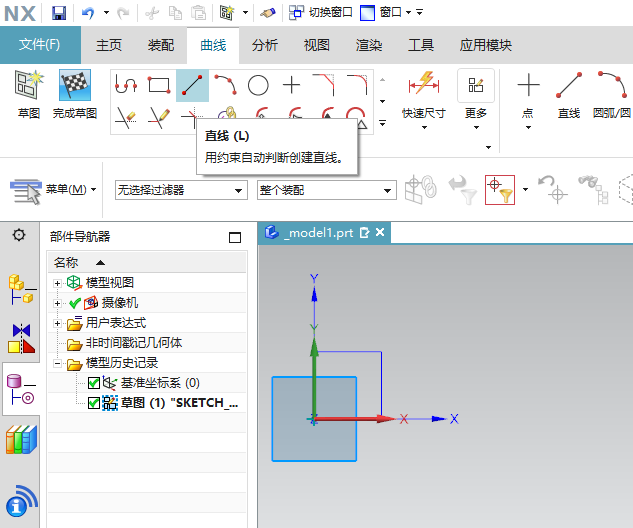
Task: Uncheck the 基准坐标系 (0) checkbox
Action: pos(94,383)
